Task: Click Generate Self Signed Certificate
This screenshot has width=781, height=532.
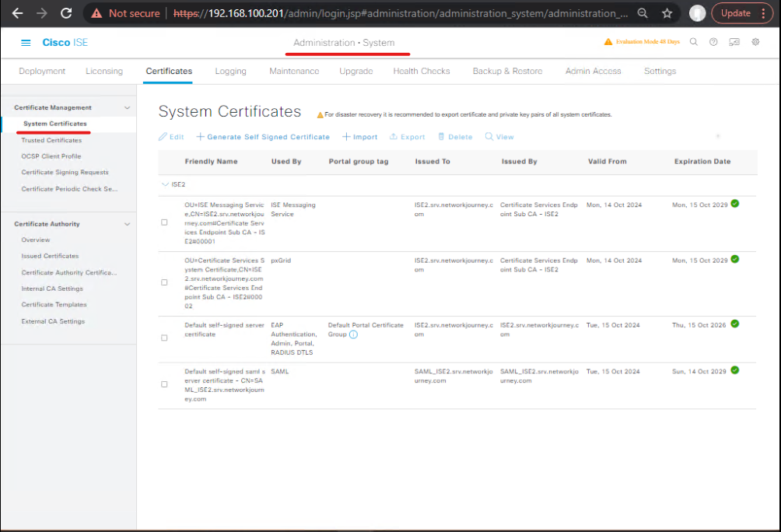Action: [x=263, y=137]
